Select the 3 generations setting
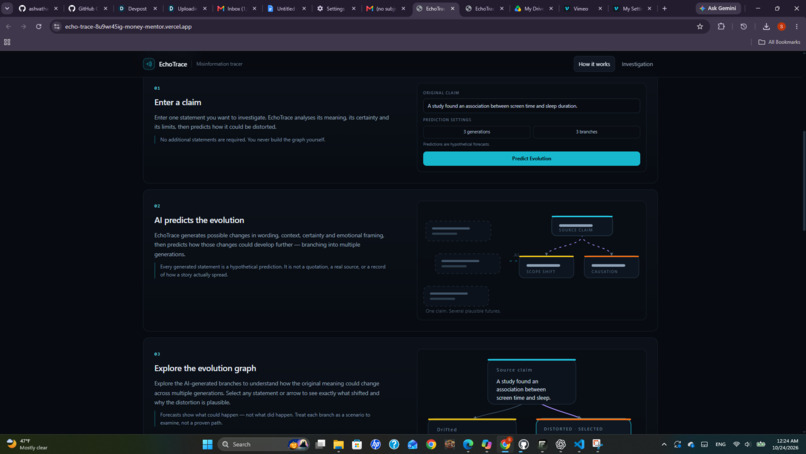 point(477,132)
